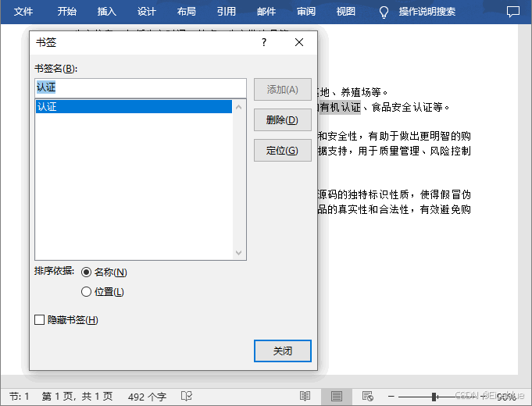Switch to read mode view icon

[x=305, y=396]
